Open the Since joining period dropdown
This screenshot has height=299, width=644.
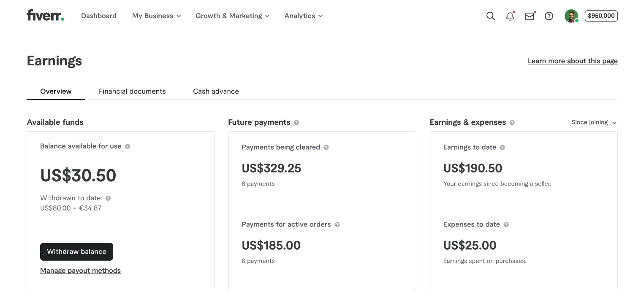(x=594, y=122)
